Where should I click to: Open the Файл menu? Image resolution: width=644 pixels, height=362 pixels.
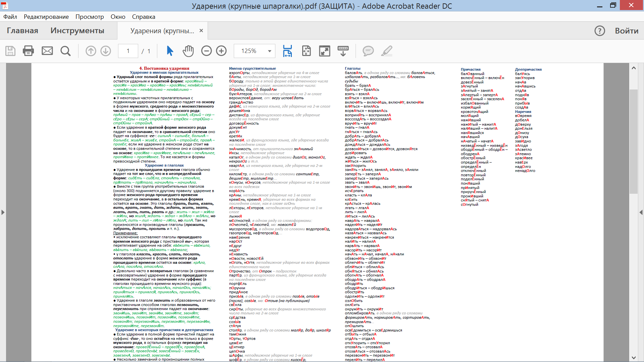10,17
